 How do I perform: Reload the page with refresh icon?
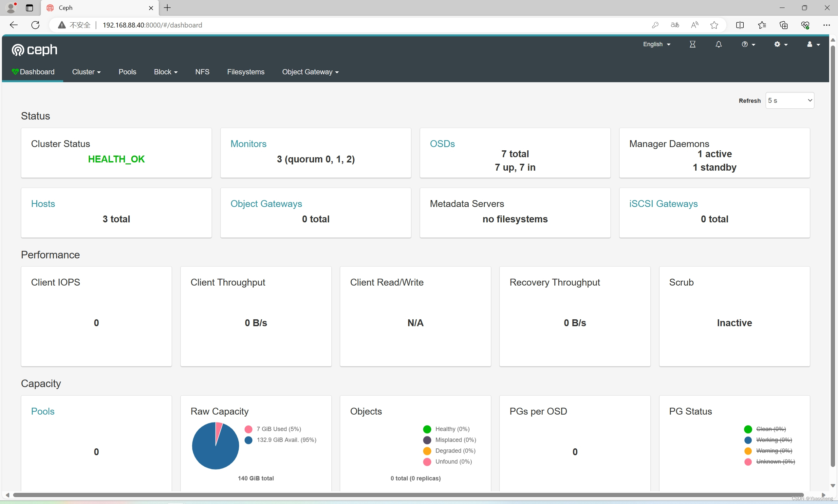35,25
